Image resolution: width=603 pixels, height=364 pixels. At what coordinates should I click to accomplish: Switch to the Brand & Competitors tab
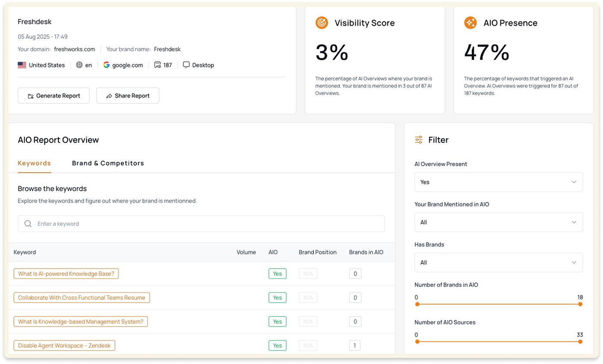108,163
